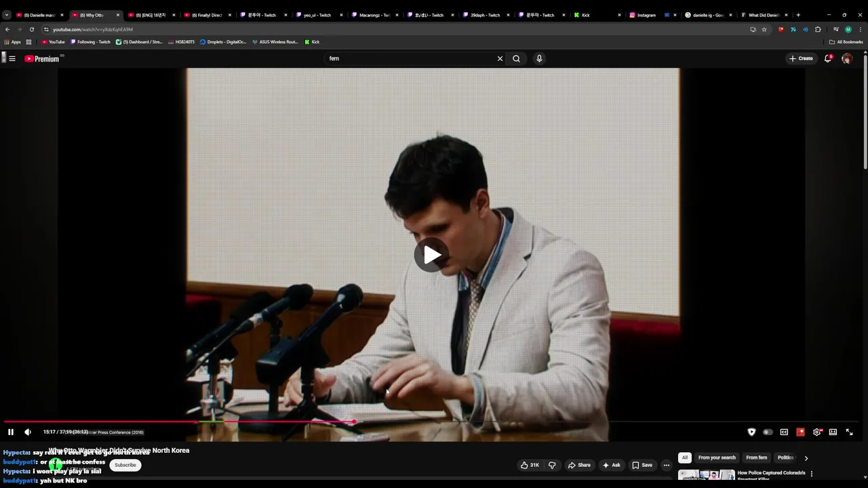Go back with browser back arrow
868x488 pixels.
pyautogui.click(x=7, y=29)
